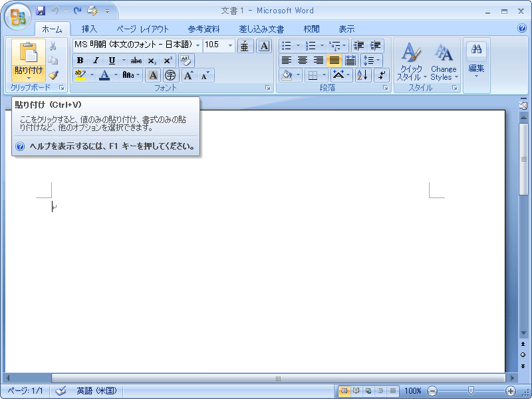Click the Grow Font icon

point(189,75)
